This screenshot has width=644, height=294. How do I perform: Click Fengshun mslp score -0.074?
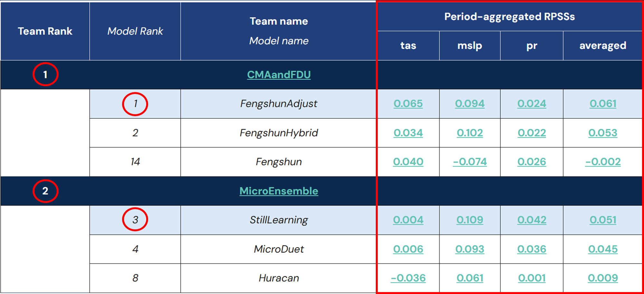470,162
